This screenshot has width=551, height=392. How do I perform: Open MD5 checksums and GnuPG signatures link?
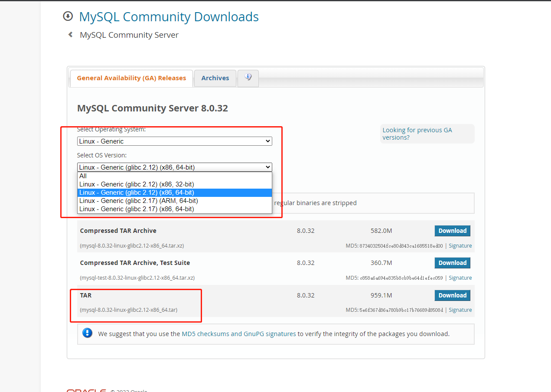[239, 334]
